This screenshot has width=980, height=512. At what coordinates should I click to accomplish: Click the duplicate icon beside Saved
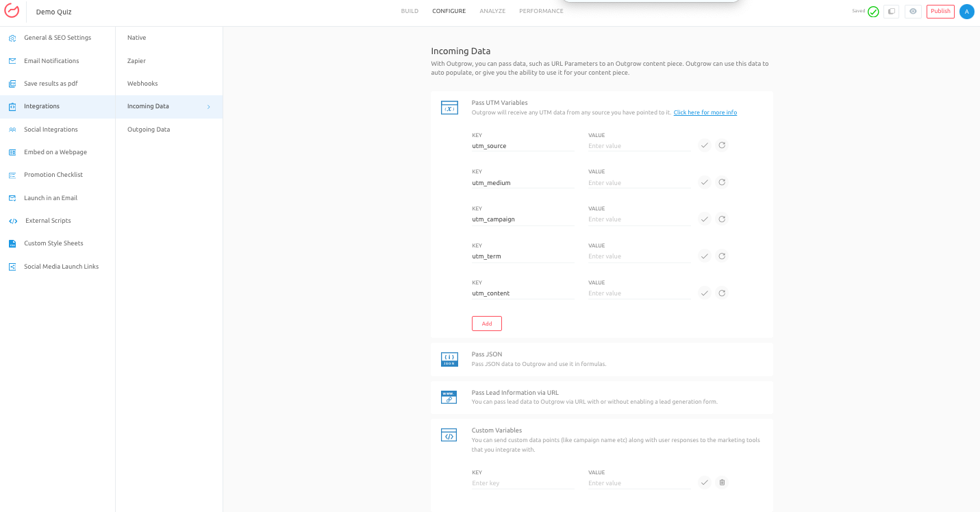click(x=891, y=12)
